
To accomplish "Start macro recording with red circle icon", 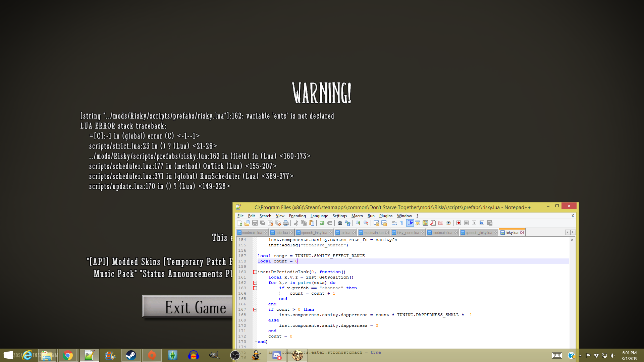I will tap(459, 223).
